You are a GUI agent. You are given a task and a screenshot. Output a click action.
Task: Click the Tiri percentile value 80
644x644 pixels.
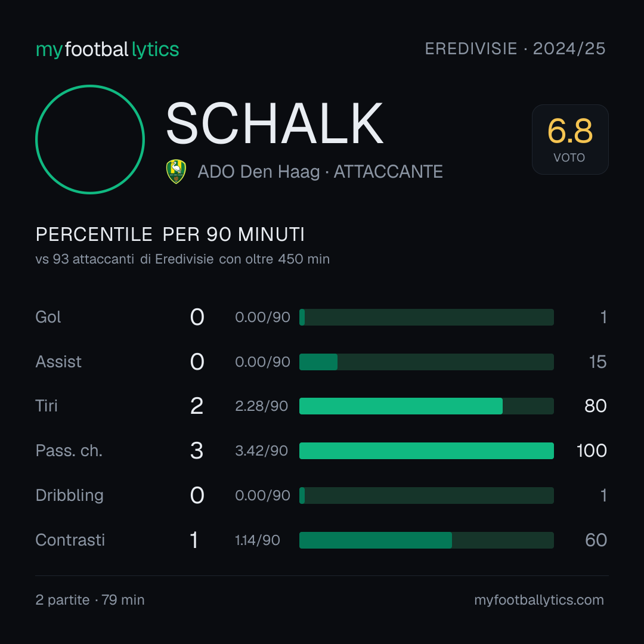point(596,406)
